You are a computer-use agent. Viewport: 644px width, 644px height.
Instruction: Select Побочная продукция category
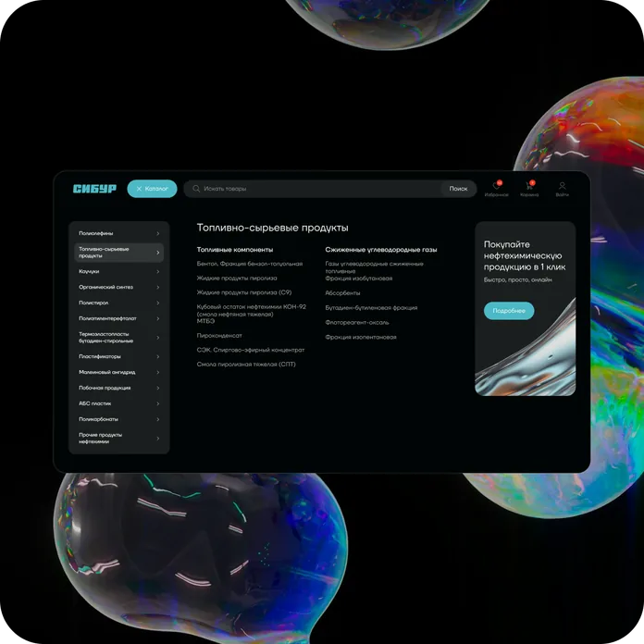point(119,388)
